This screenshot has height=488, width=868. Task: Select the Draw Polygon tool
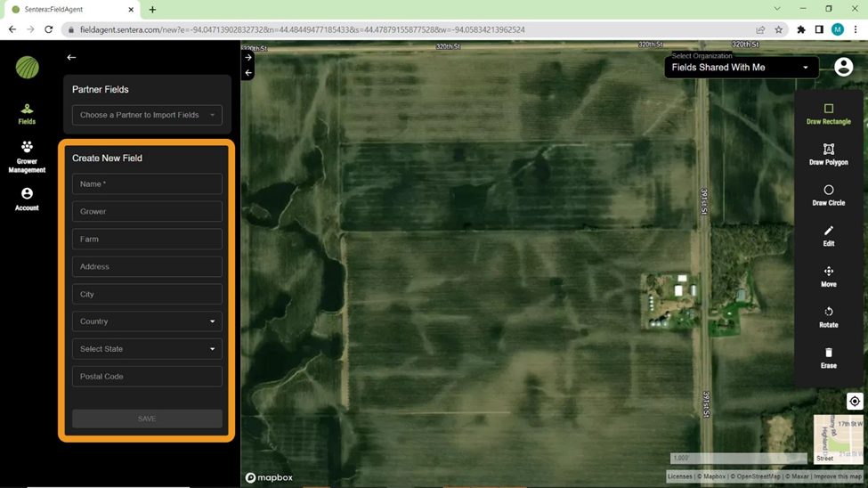(x=828, y=154)
